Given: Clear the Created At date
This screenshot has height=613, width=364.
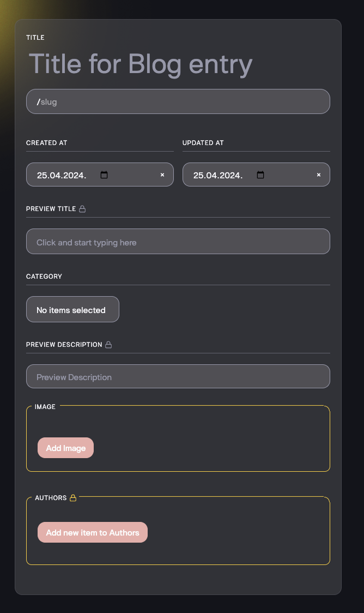Looking at the screenshot, I should tap(162, 175).
